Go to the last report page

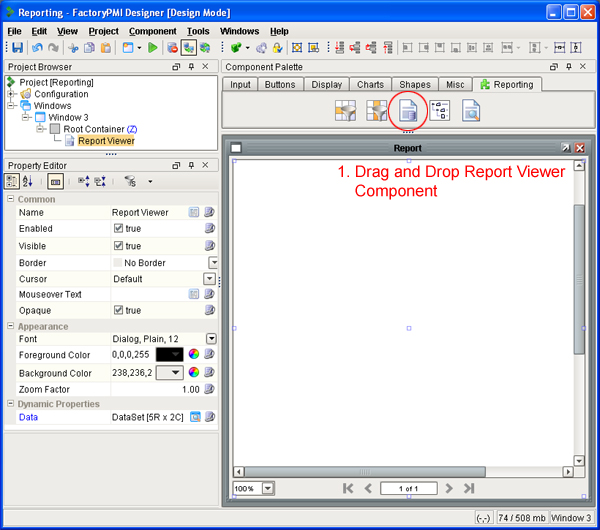tap(469, 488)
